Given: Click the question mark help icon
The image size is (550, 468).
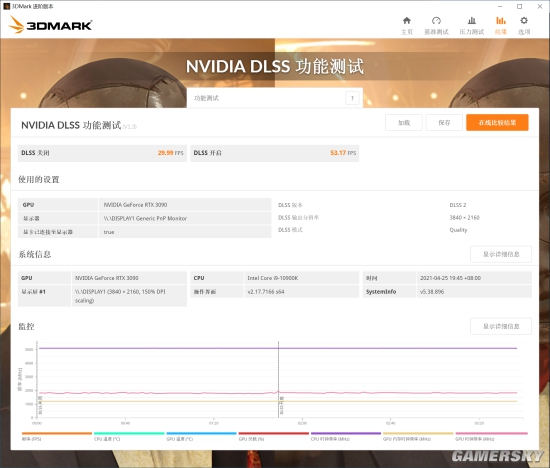Looking at the screenshot, I should (x=352, y=98).
